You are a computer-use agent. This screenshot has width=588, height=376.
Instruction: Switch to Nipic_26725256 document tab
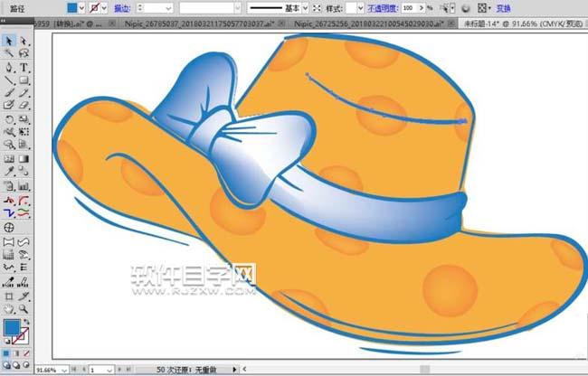(370, 23)
